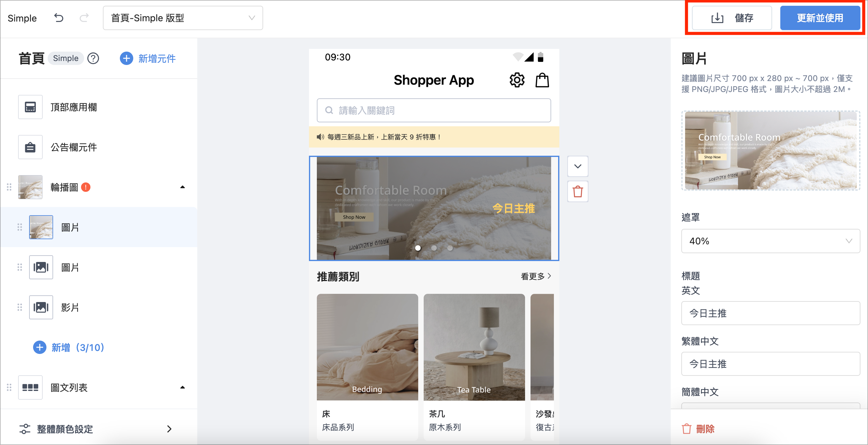Click the 公告欄元件 clipboard icon
The image size is (868, 445).
click(30, 147)
